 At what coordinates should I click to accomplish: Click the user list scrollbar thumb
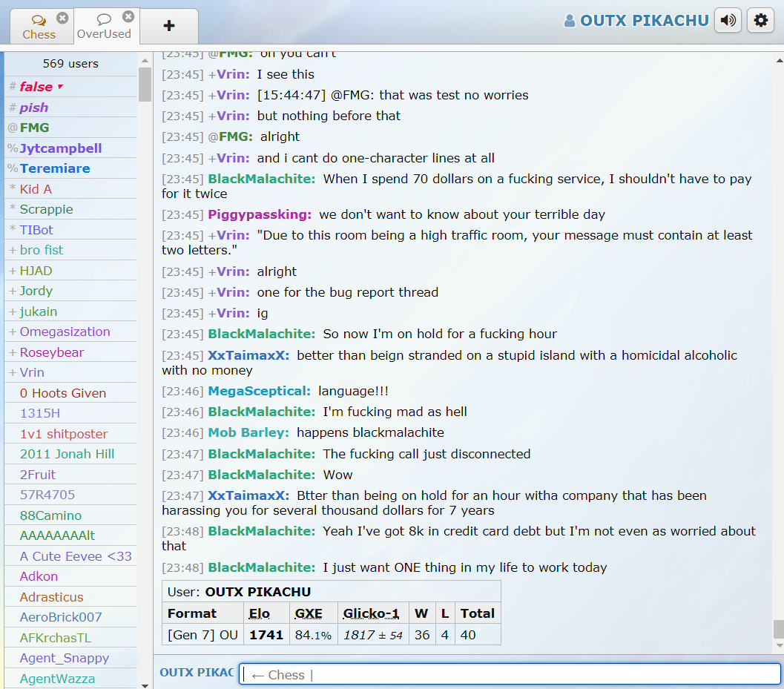coord(145,85)
